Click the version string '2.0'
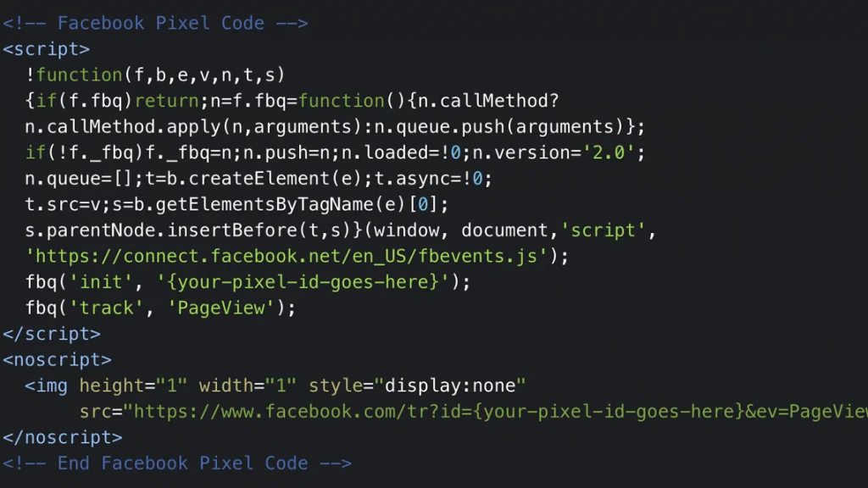 [609, 152]
